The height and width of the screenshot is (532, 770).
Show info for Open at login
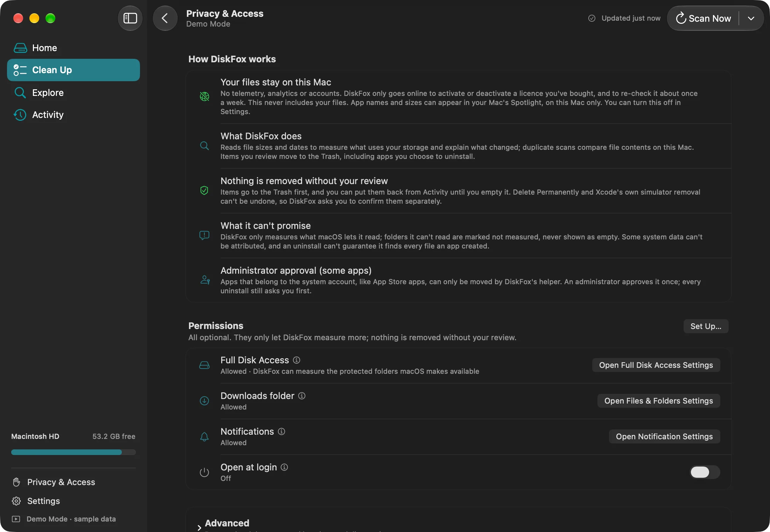284,467
